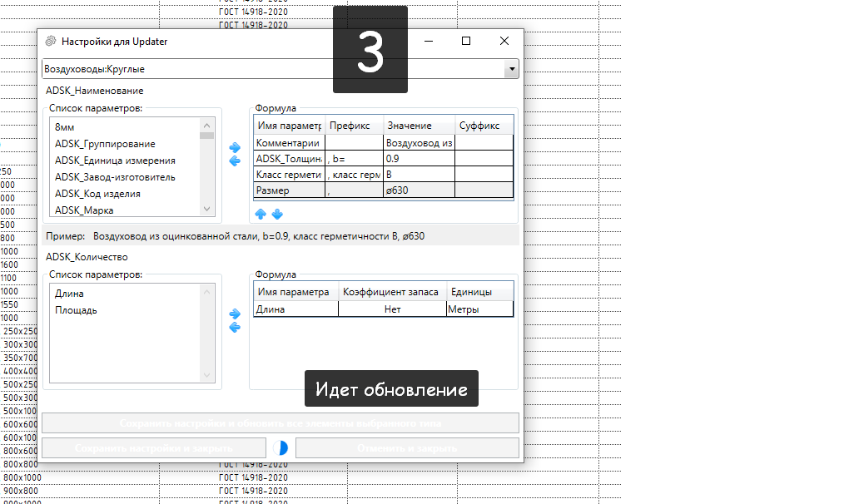
Task: Open the Метры units cell
Action: 479,309
